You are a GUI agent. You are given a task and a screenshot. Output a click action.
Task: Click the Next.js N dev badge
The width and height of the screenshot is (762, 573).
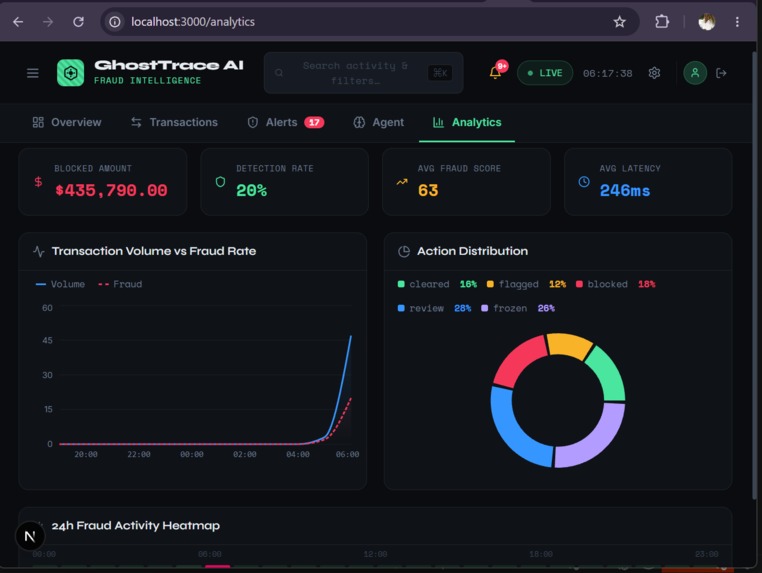30,536
